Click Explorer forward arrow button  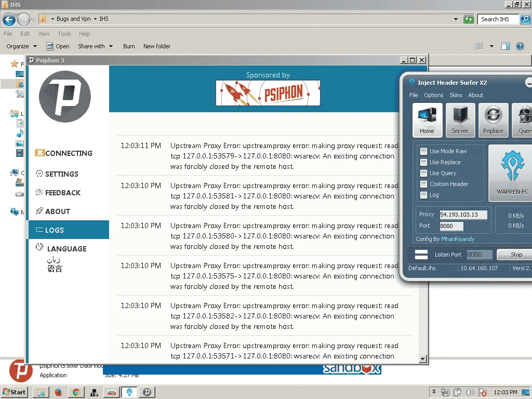[23, 19]
